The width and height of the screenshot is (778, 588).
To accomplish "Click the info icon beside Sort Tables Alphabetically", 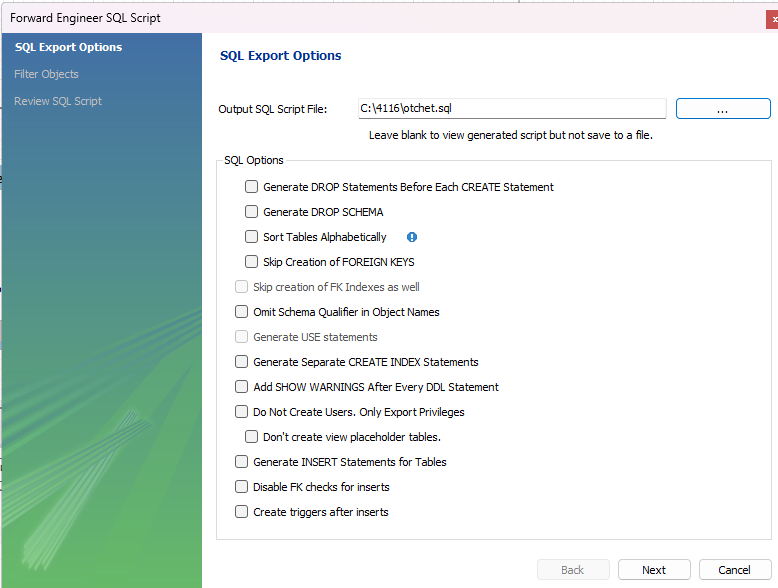I will 412,237.
